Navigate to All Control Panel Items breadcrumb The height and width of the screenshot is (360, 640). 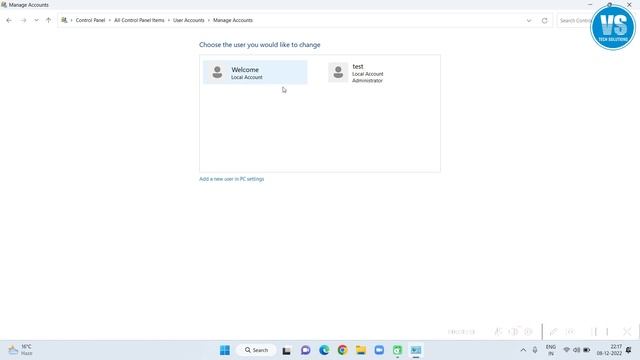pos(139,20)
